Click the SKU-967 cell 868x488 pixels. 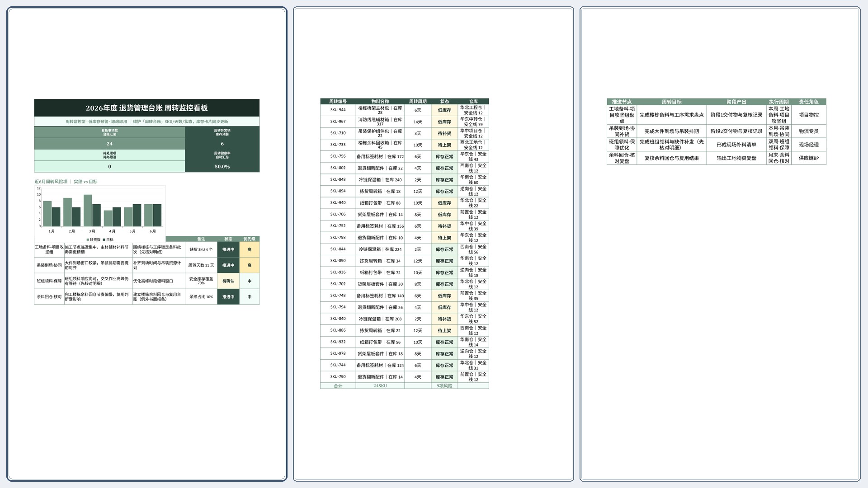tap(338, 122)
